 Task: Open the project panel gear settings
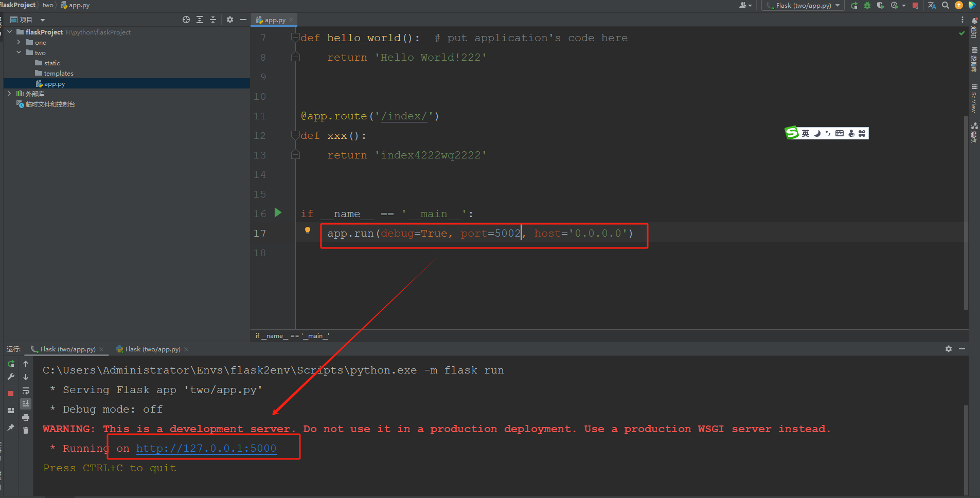click(230, 20)
